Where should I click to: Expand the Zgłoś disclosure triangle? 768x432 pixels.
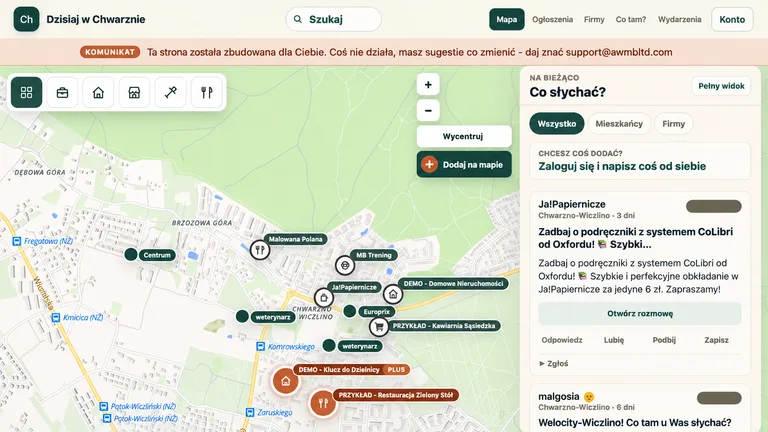click(x=542, y=363)
